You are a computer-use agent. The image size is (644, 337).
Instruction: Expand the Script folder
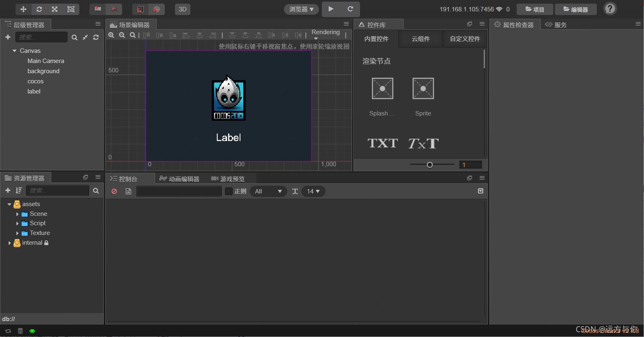click(17, 223)
